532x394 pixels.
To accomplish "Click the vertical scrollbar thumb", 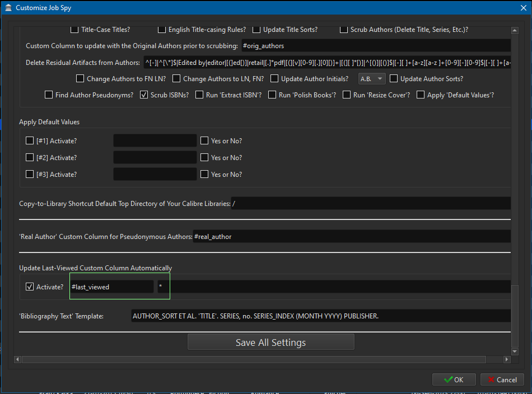I will (x=515, y=317).
